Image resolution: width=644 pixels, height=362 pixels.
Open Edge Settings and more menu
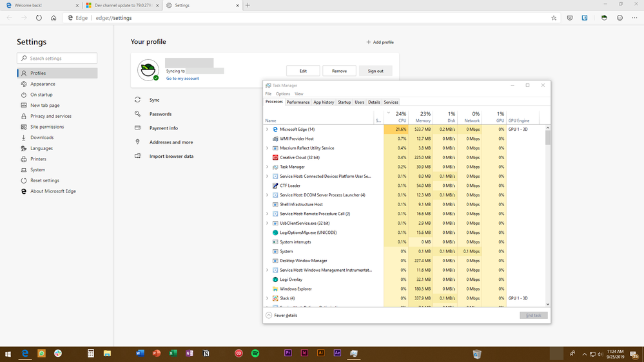click(634, 17)
